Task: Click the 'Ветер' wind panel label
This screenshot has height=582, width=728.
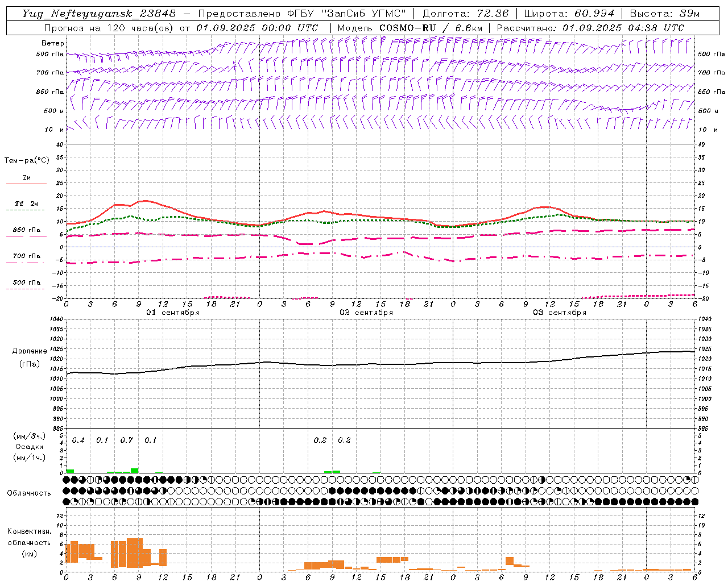Action: click(x=53, y=43)
